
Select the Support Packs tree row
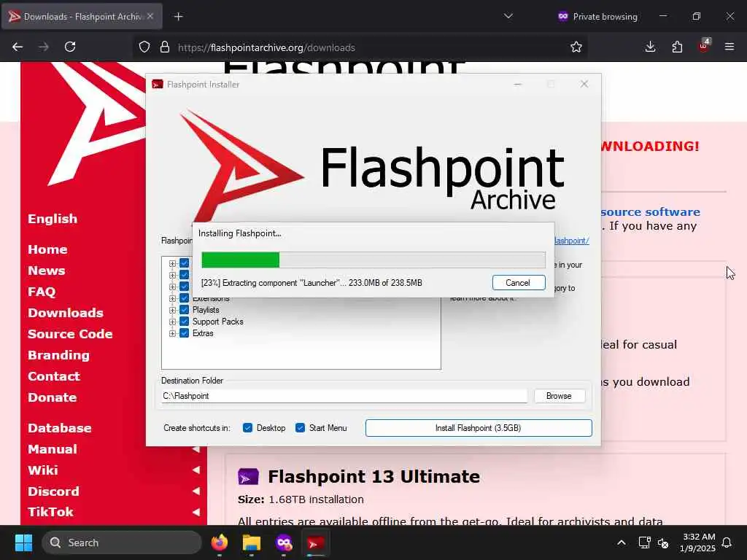(217, 322)
